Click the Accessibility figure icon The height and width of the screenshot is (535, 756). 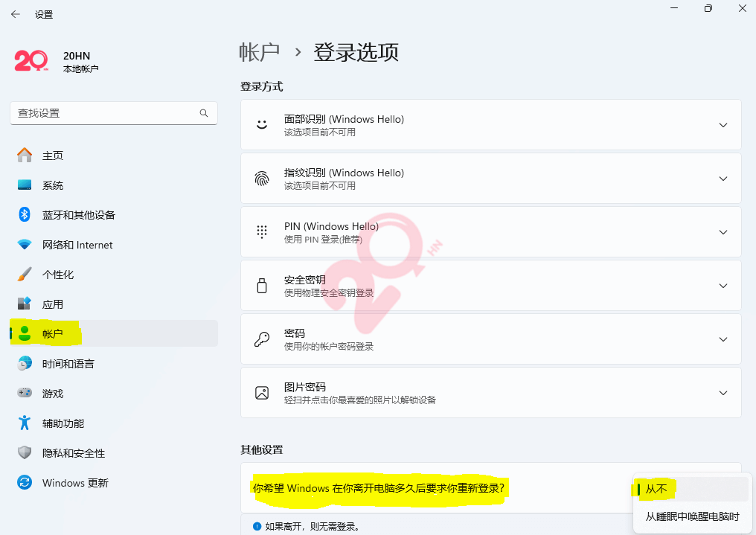[25, 423]
